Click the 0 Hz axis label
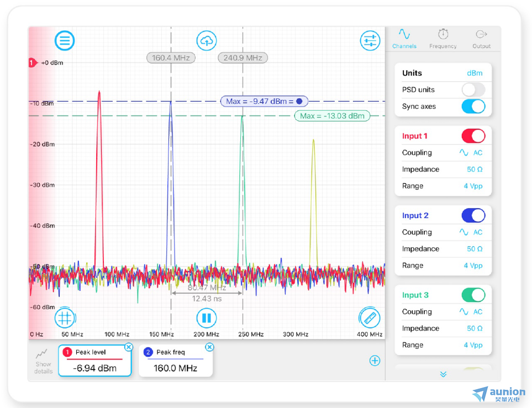 36,334
